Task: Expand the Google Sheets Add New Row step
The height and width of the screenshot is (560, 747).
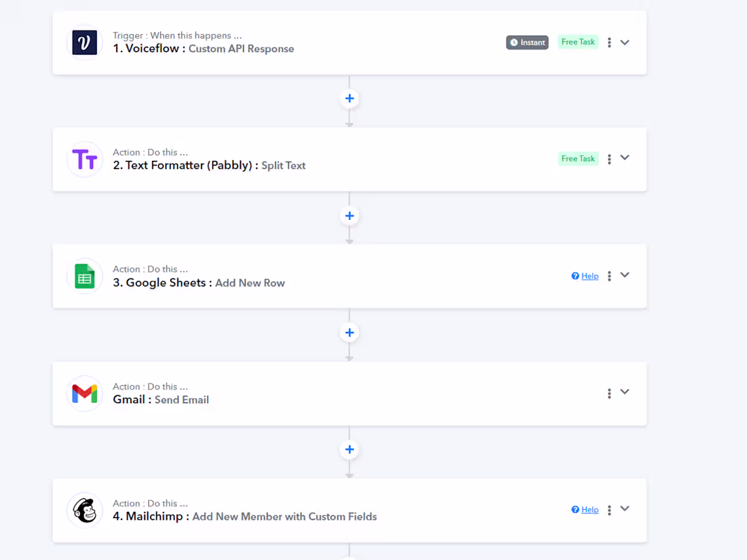Action: (625, 276)
